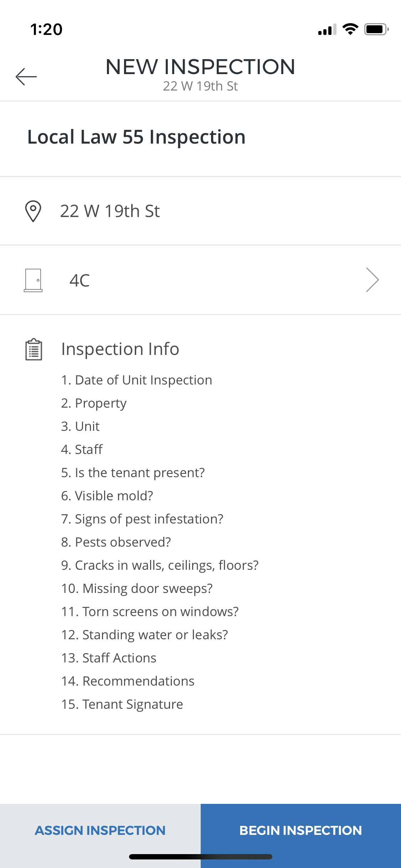
Task: Tap the cellular signal icon
Action: pos(327,30)
